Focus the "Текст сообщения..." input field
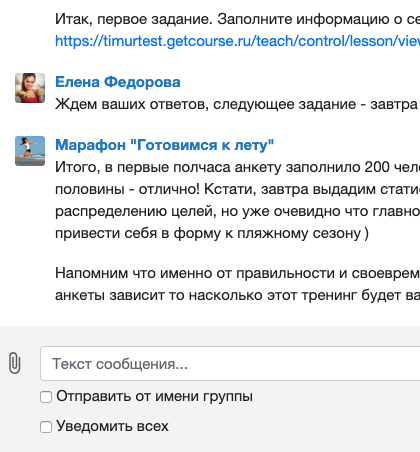Viewport: 420px width, 452px height. pos(230,363)
